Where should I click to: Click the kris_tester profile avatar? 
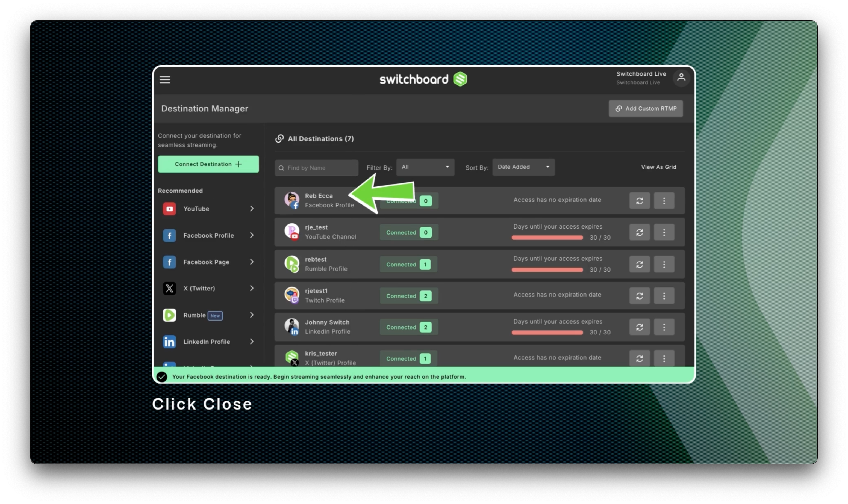coord(291,358)
